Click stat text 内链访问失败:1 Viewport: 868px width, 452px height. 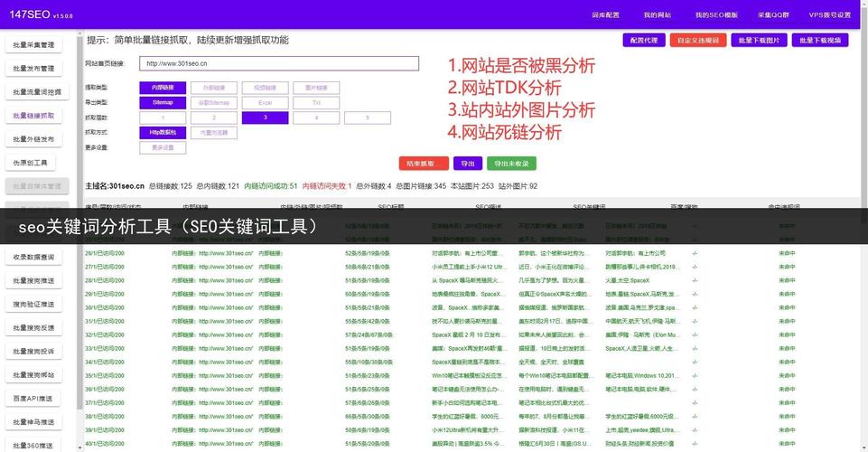point(327,186)
